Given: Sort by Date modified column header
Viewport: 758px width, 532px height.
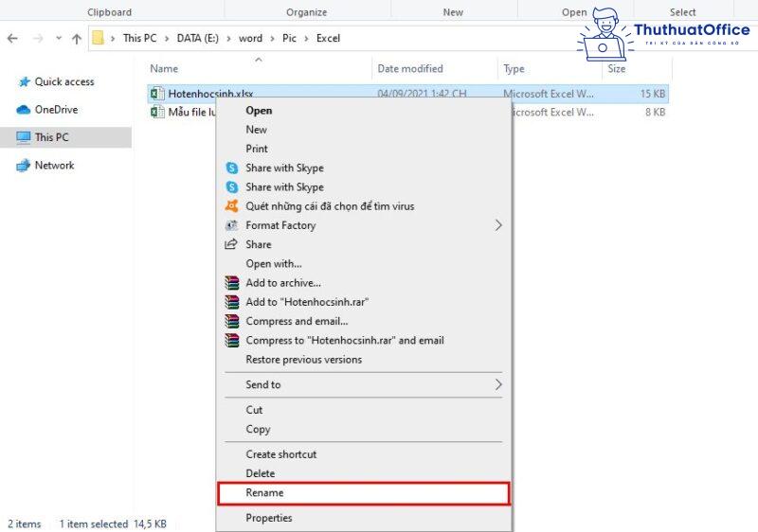Looking at the screenshot, I should (x=410, y=68).
